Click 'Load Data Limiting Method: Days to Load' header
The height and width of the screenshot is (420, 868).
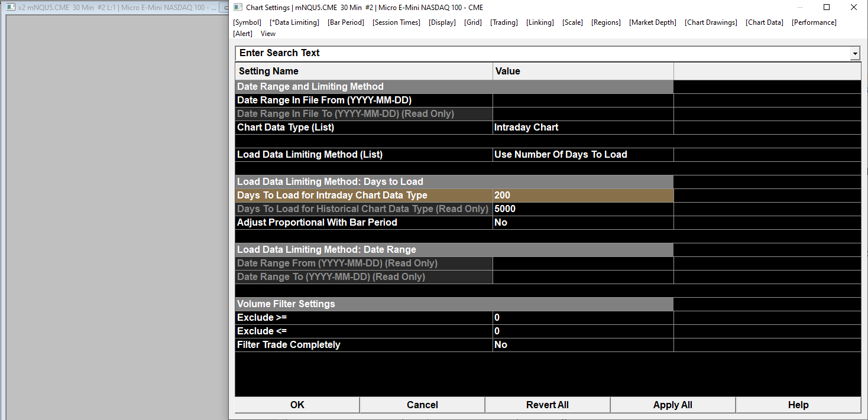[454, 182]
